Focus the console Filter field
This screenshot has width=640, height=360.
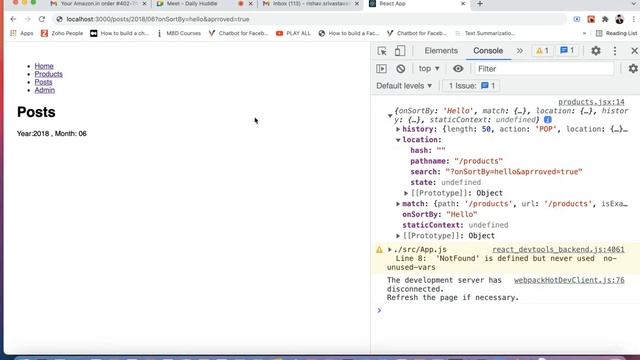pyautogui.click(x=544, y=69)
